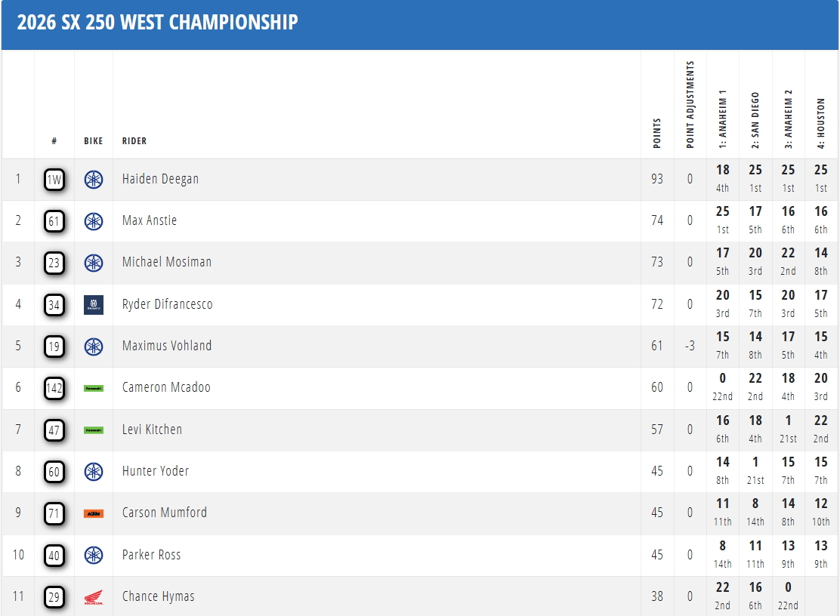The image size is (840, 616).
Task: Click the 1W number plate badge
Action: pyautogui.click(x=54, y=179)
